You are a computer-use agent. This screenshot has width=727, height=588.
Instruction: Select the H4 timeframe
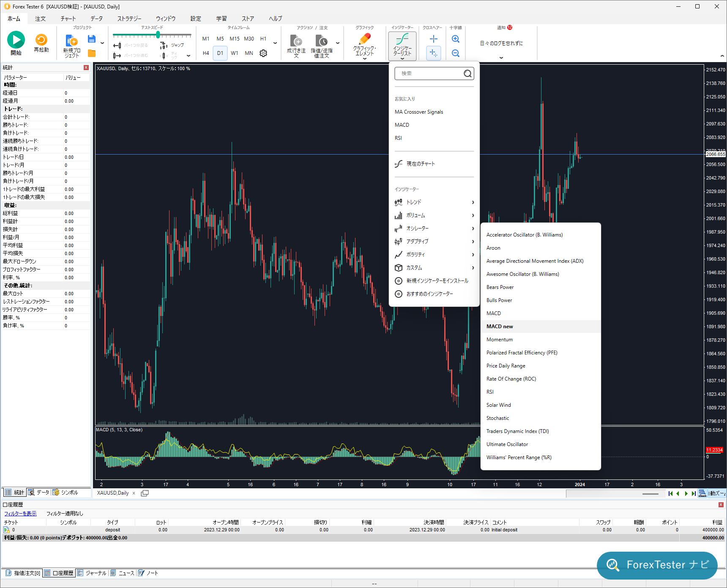pyautogui.click(x=206, y=53)
